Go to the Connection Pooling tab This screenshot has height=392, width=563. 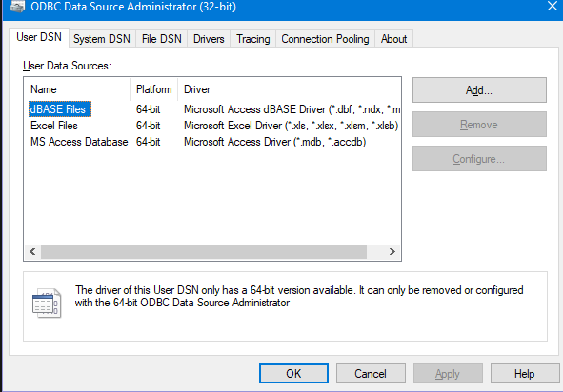tap(325, 39)
